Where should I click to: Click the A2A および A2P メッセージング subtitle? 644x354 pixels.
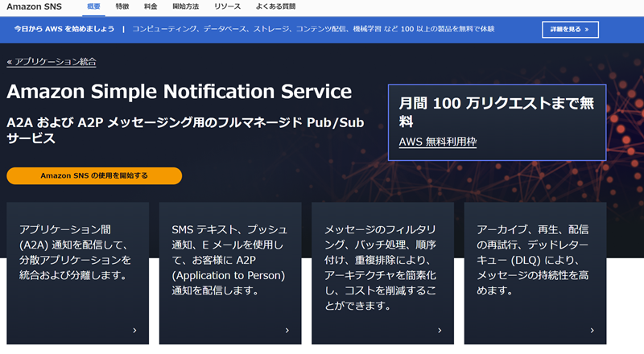pos(185,130)
